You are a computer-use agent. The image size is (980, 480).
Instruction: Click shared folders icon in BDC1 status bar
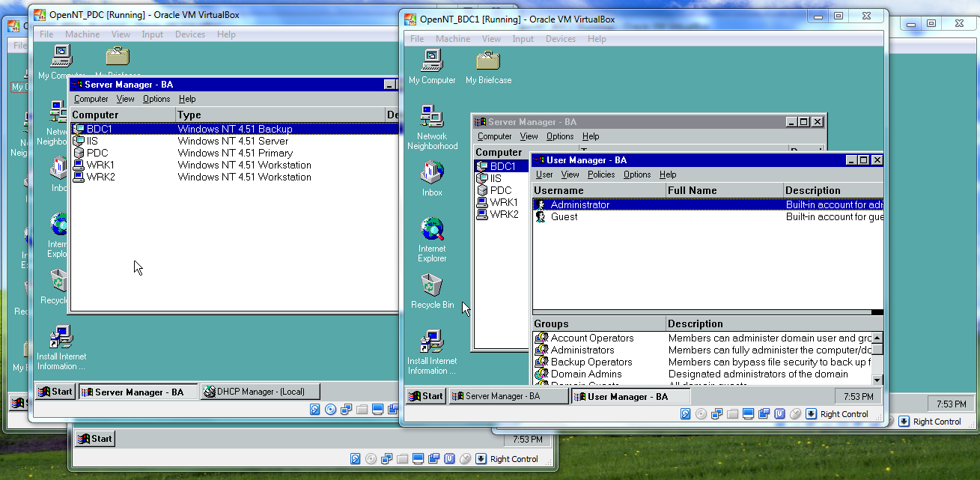point(733,414)
